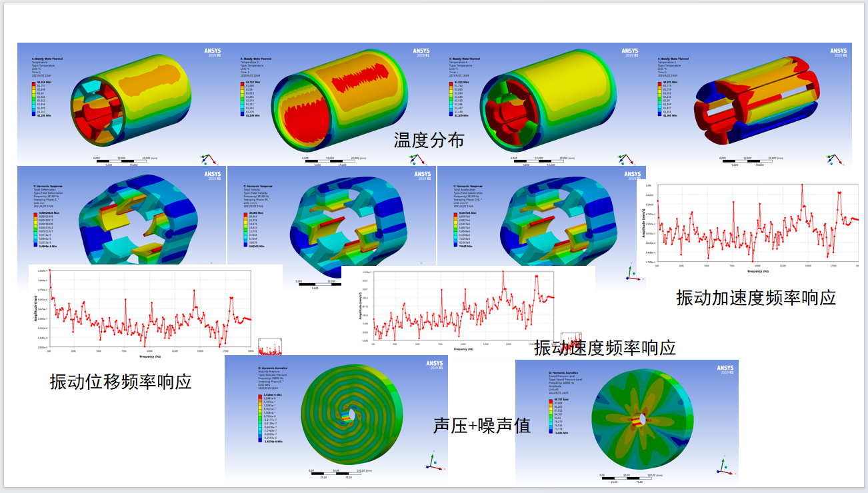This screenshot has height=493, width=868.
Task: Select the Temperature 3 rotor bars contour image
Action: pos(748,105)
